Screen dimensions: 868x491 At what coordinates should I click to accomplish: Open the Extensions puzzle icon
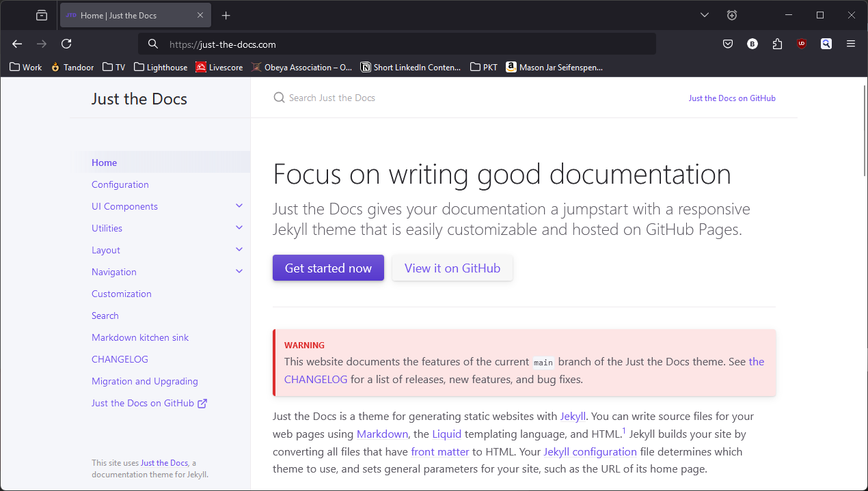point(777,44)
